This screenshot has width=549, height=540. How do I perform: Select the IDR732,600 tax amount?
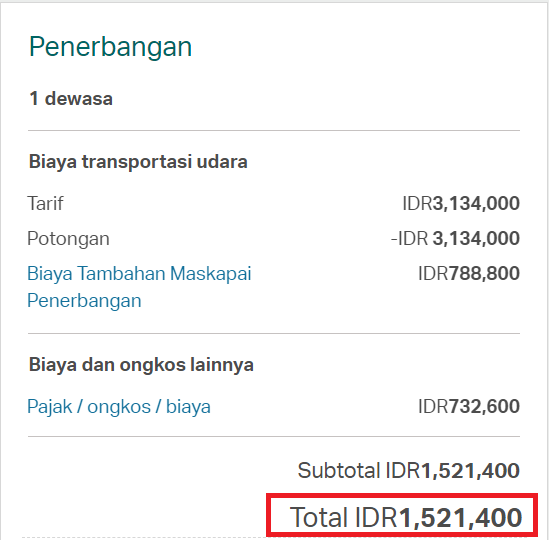coord(469,407)
